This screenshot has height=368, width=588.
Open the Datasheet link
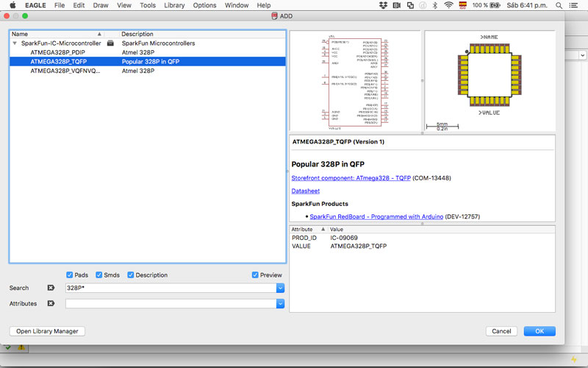point(305,191)
